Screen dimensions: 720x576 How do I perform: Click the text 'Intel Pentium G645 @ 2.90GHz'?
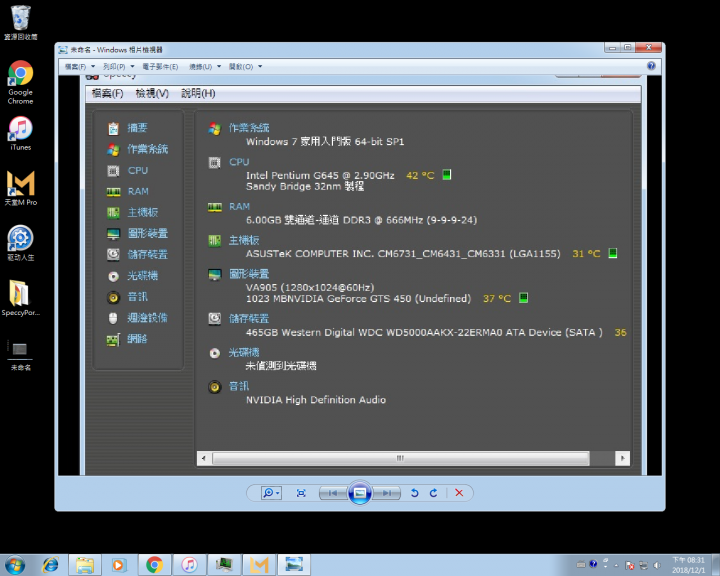pyautogui.click(x=320, y=175)
